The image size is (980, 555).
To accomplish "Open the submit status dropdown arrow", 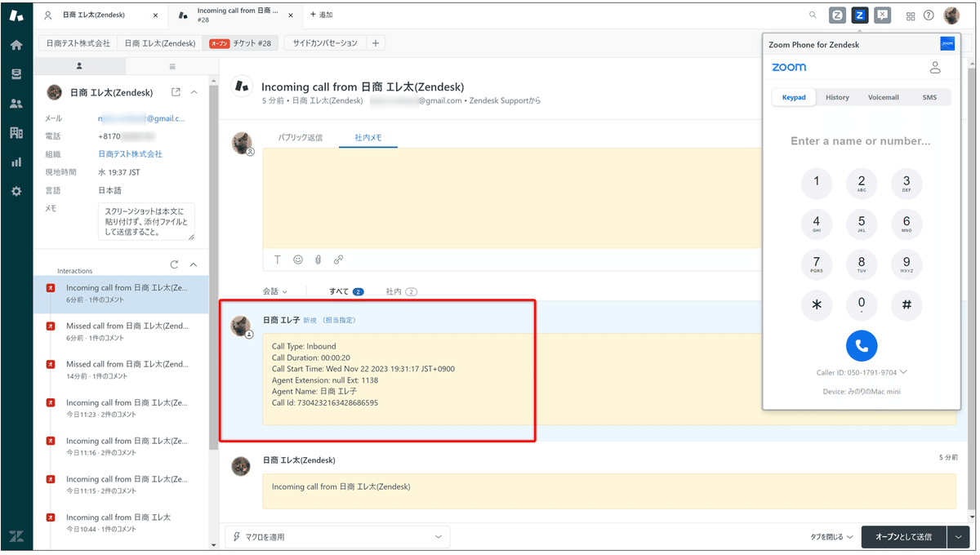I will (958, 537).
